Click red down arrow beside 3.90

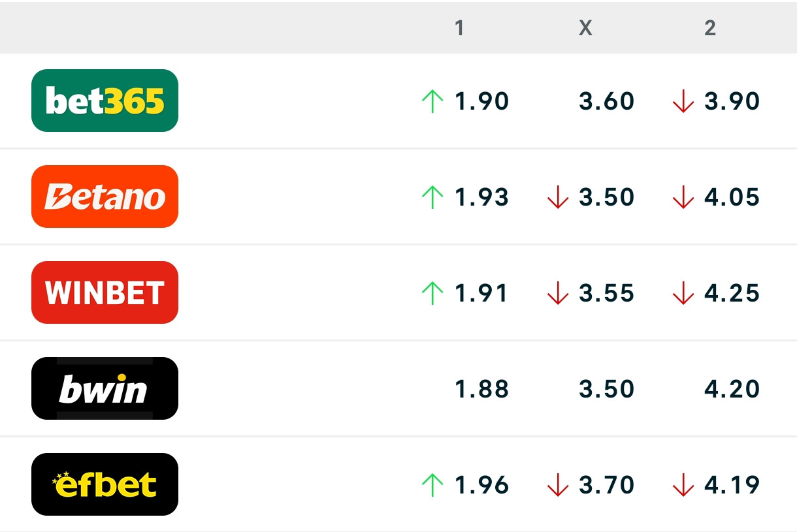click(x=683, y=101)
